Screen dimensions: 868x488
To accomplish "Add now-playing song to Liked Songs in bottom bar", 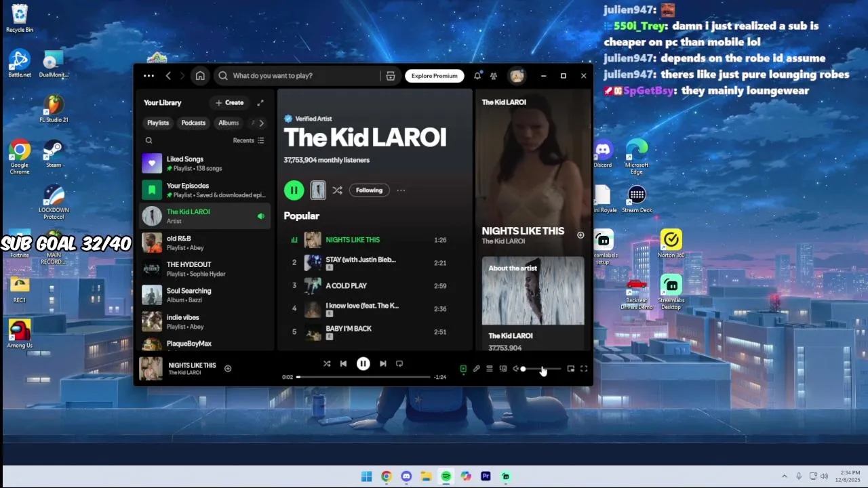I will [x=228, y=369].
